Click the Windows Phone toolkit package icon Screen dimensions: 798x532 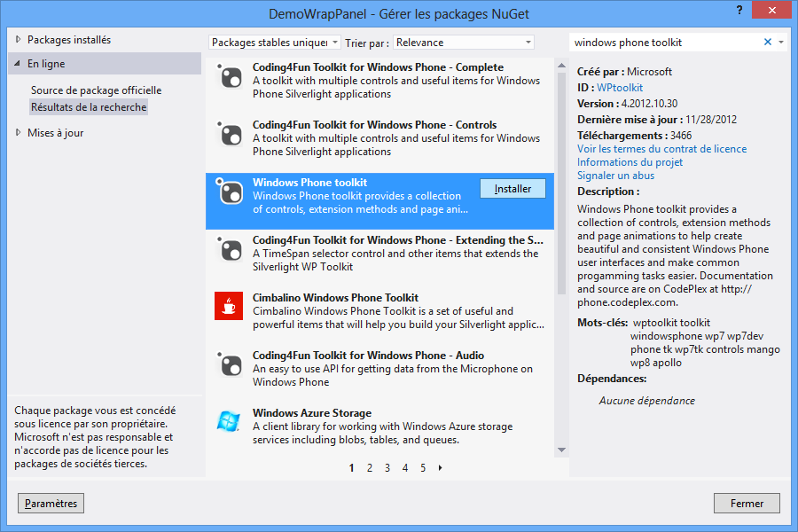point(229,192)
